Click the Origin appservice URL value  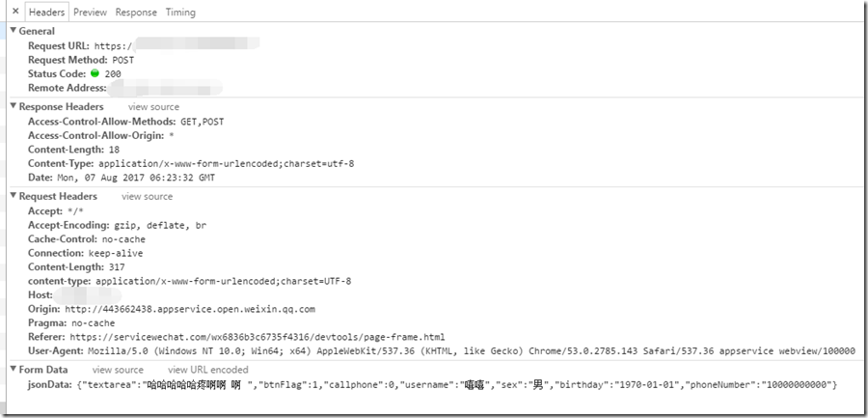coord(190,309)
